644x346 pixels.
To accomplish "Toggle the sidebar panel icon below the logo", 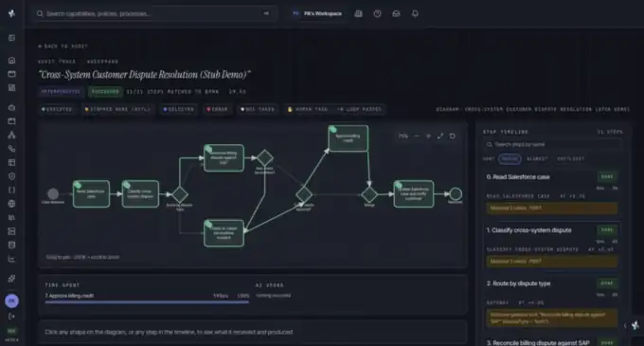I will point(11,38).
